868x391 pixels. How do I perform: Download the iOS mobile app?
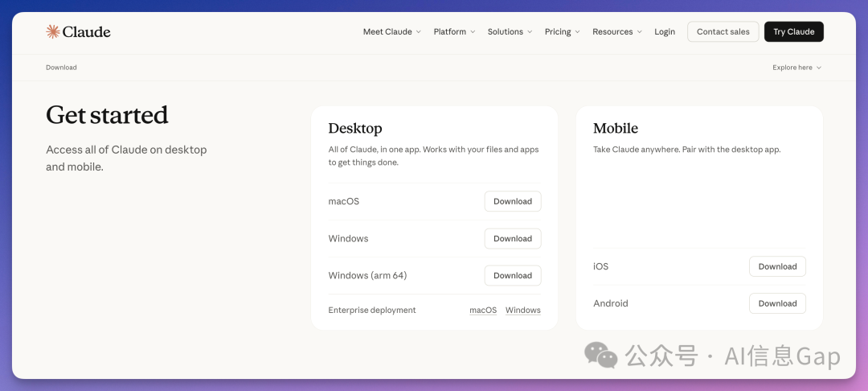pos(777,266)
